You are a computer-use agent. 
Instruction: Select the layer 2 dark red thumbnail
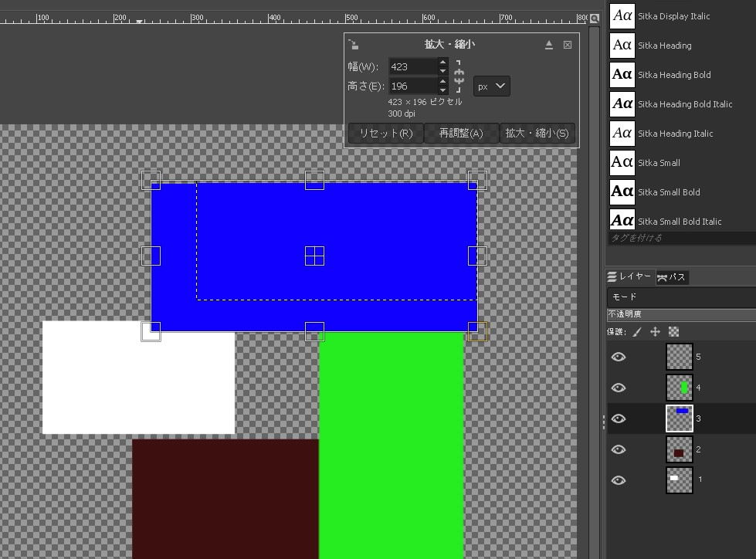[x=680, y=449]
